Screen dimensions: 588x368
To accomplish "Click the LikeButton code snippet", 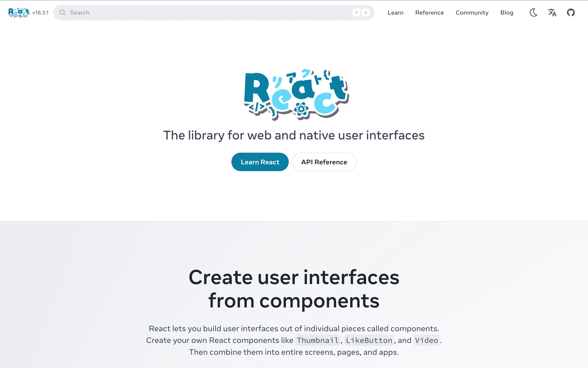I will point(369,340).
